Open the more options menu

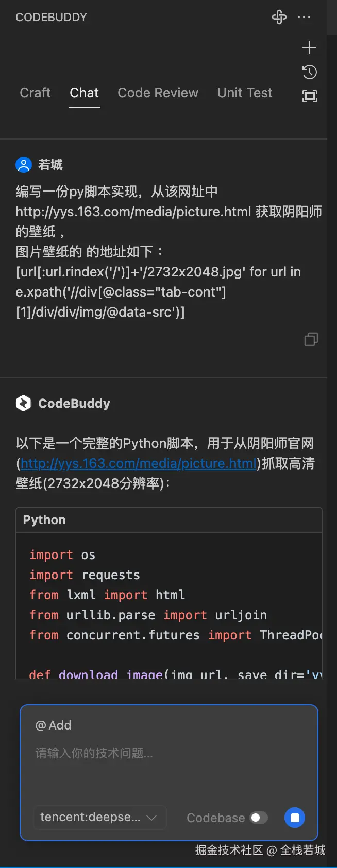[305, 17]
